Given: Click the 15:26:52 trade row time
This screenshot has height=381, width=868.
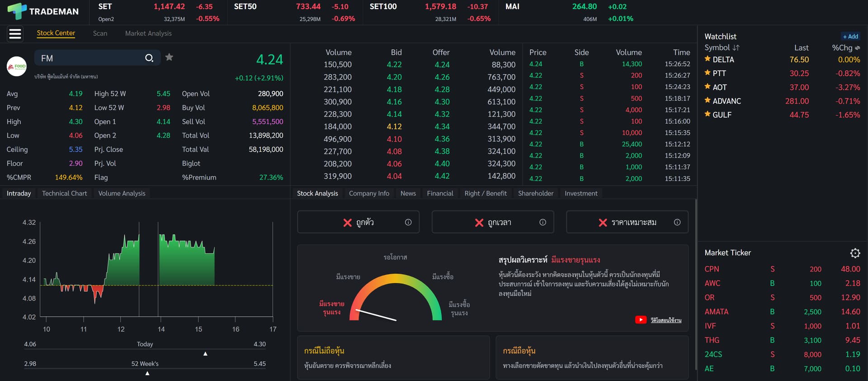Looking at the screenshot, I should pos(677,64).
